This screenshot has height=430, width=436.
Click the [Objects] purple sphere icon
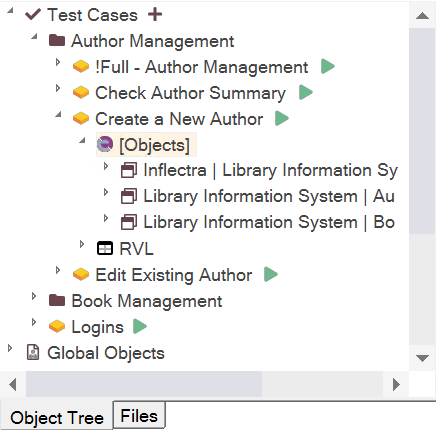tap(105, 144)
